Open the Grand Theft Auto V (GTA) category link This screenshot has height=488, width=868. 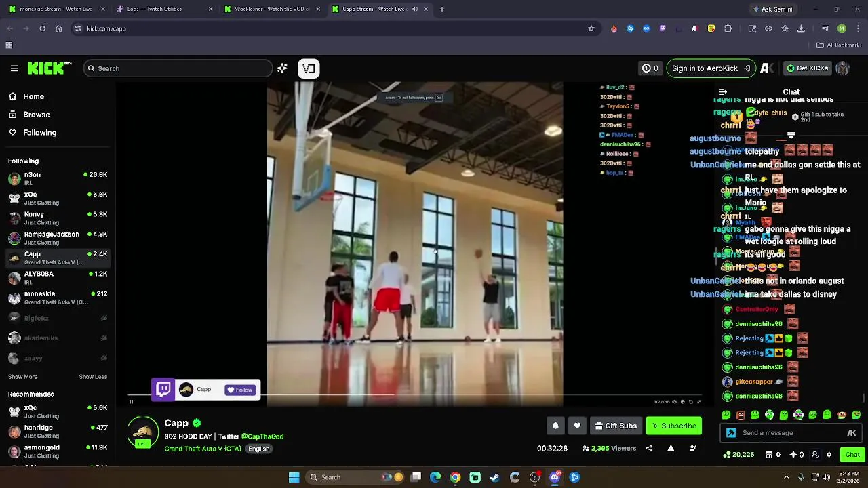point(203,449)
